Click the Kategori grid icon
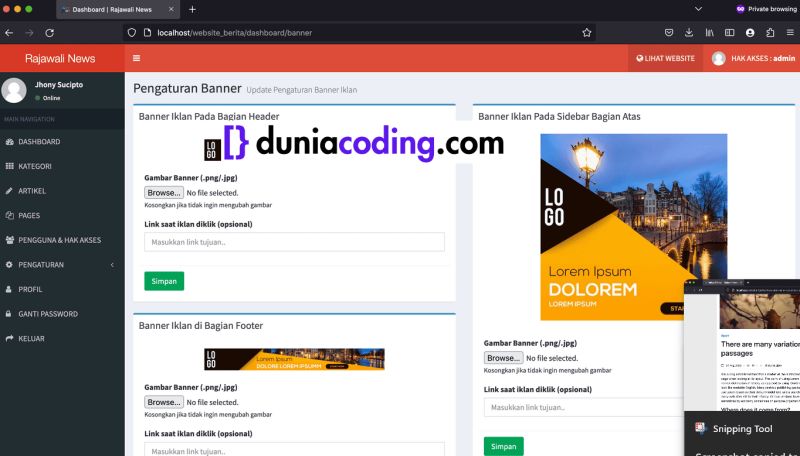The image size is (800, 456). point(9,166)
